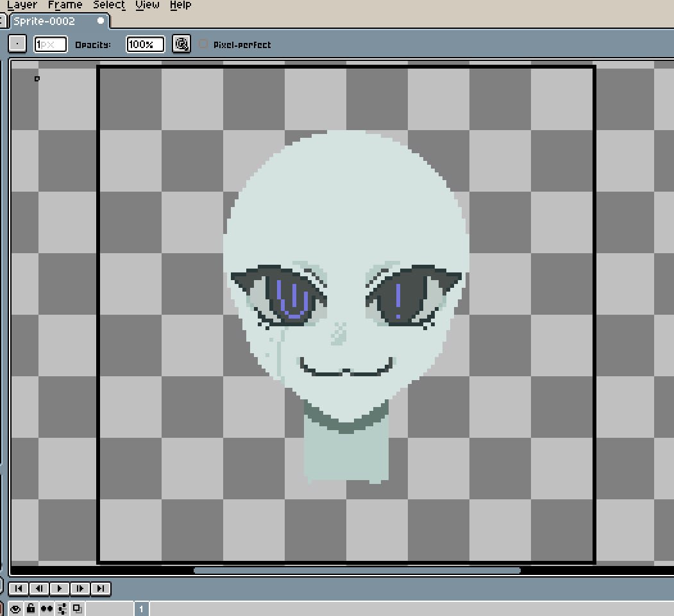Open the Frame menu
674x616 pixels.
coord(65,5)
